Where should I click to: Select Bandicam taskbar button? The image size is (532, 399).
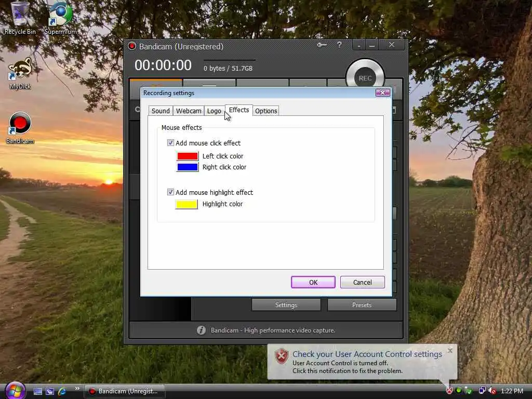(125, 391)
